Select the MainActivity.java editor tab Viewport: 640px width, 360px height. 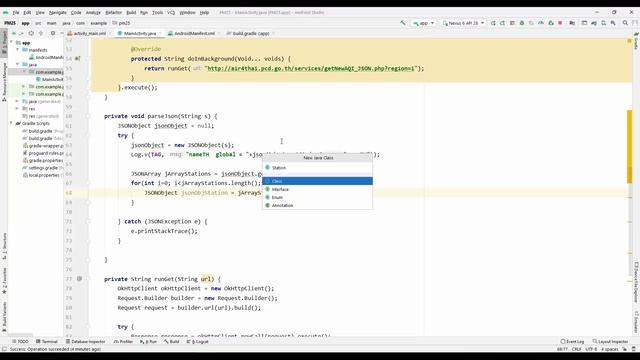[139, 33]
